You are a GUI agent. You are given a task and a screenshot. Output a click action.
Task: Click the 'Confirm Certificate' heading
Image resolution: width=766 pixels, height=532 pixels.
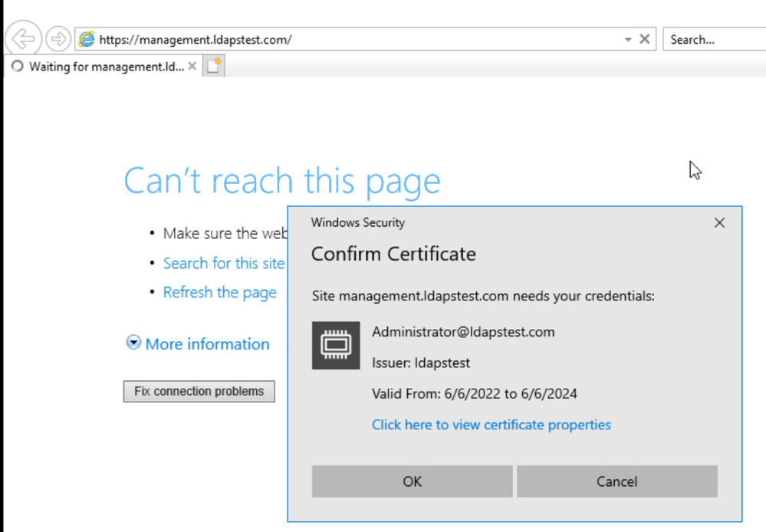pos(393,254)
